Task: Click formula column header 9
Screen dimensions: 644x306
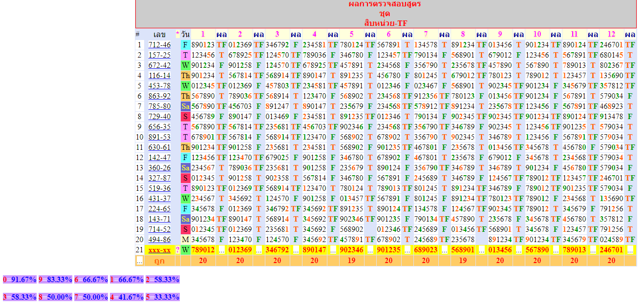Action: pyautogui.click(x=500, y=35)
